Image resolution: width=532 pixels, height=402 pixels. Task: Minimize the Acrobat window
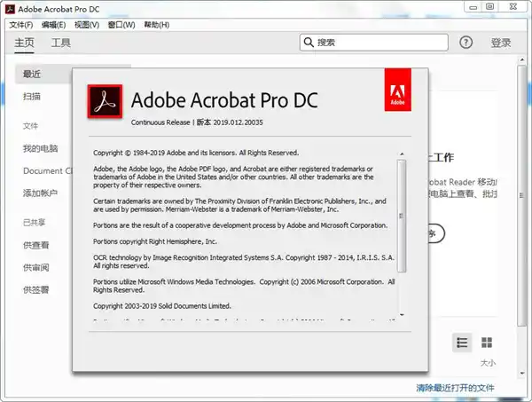click(x=473, y=7)
